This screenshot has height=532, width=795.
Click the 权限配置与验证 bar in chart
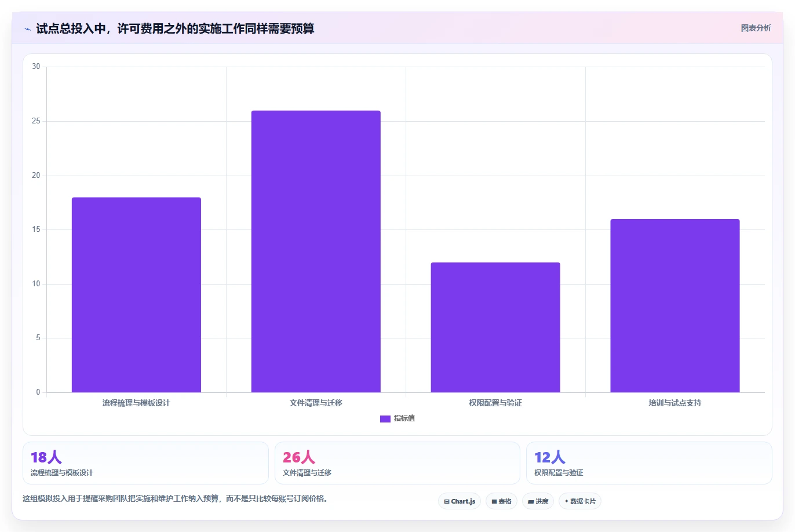tap(495, 327)
